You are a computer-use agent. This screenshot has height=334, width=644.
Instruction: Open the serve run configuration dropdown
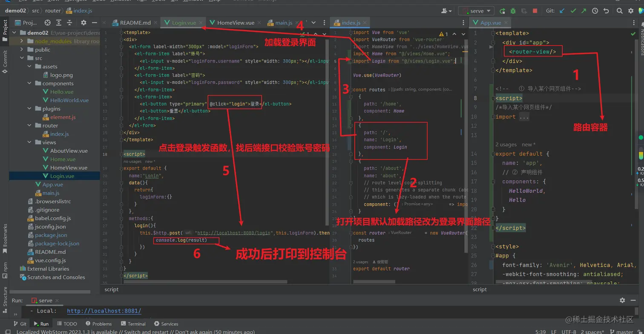coord(476,11)
